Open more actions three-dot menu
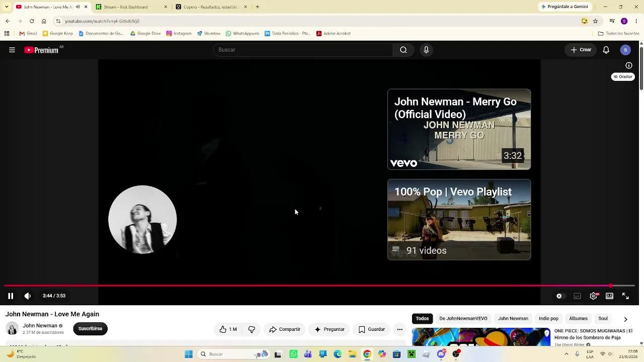This screenshot has width=644, height=362. [x=399, y=329]
